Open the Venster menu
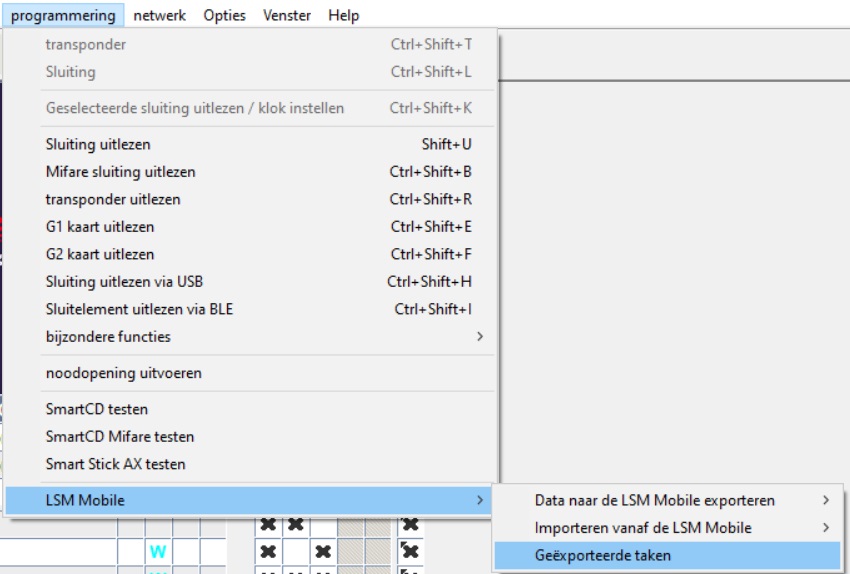This screenshot has height=574, width=850. pyautogui.click(x=287, y=15)
